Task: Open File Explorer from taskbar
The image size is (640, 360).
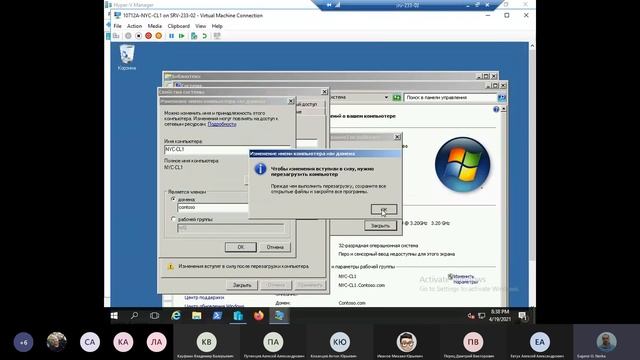Action: [197, 316]
